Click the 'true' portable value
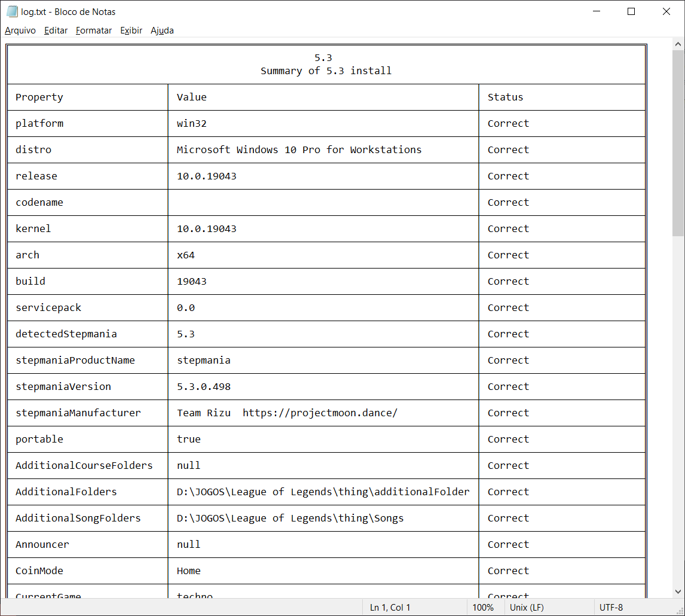The image size is (685, 616). 188,439
